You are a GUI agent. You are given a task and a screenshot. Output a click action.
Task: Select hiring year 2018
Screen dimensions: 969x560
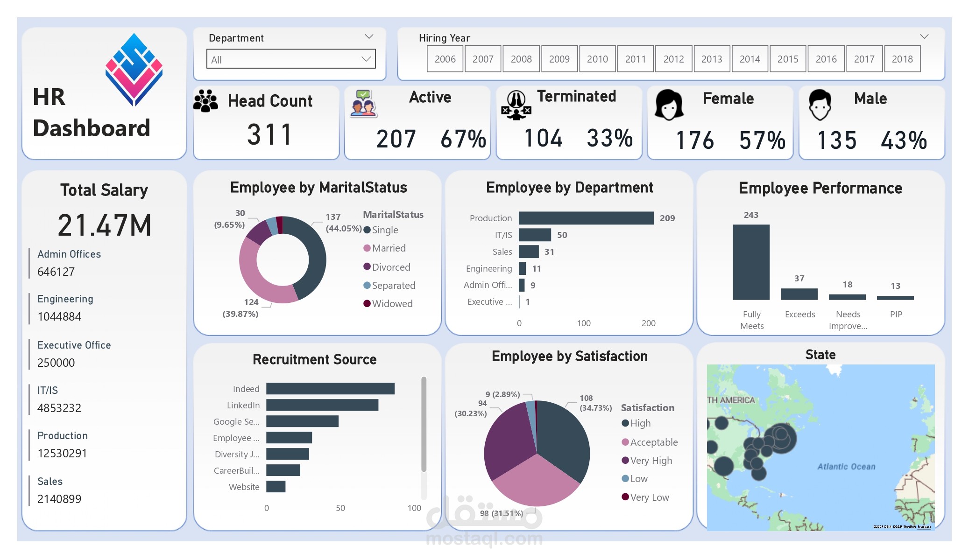click(903, 59)
